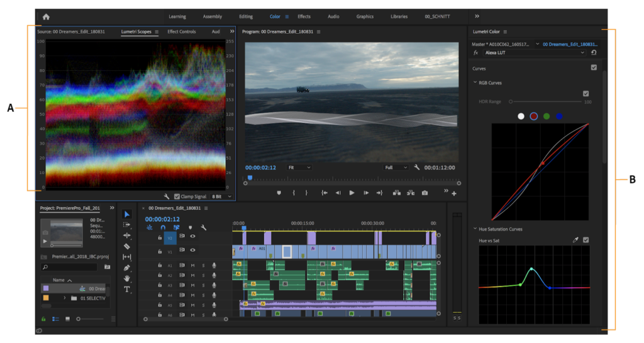Choose the Ripple Edit tool
Viewport: 644px width, 343px height.
click(x=127, y=236)
